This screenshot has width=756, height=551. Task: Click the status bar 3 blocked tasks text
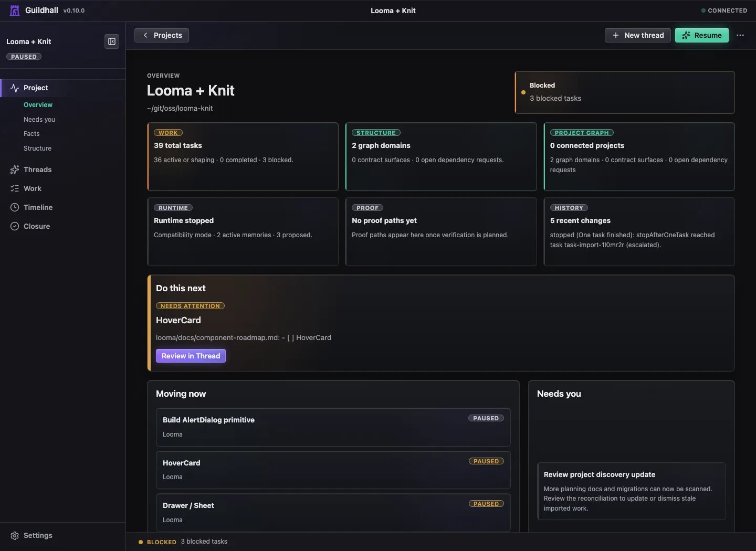(204, 542)
